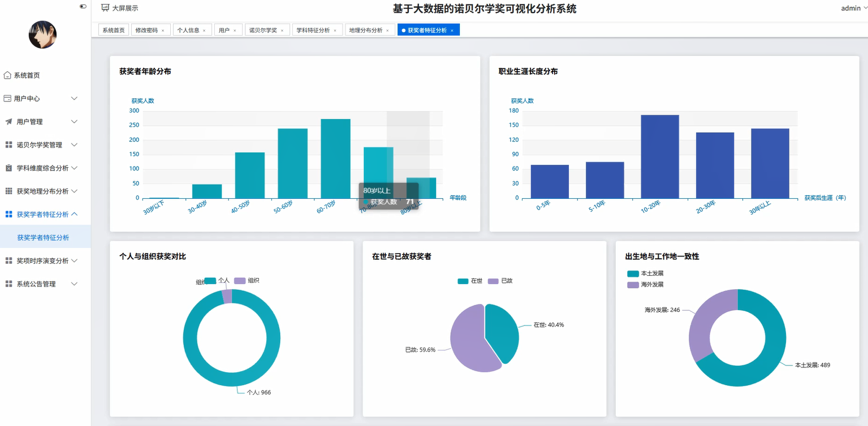Click the 0-5年 bar in career chart
868x426 pixels.
click(x=550, y=181)
